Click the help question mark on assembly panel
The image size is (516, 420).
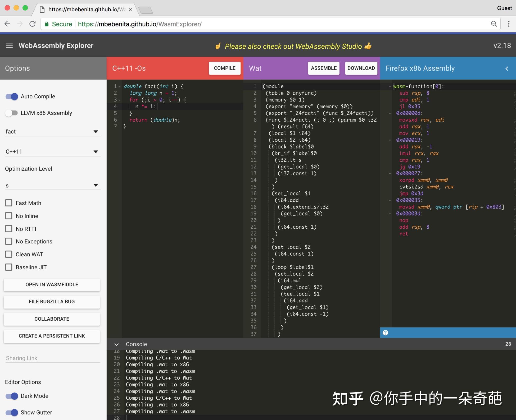386,333
